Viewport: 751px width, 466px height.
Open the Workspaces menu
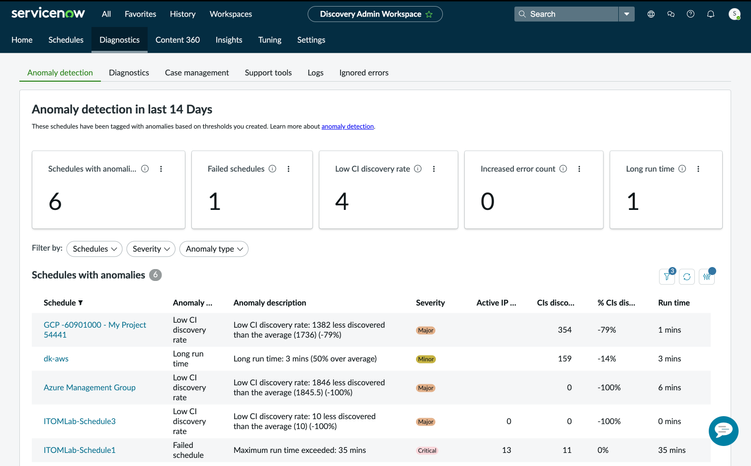pyautogui.click(x=230, y=14)
